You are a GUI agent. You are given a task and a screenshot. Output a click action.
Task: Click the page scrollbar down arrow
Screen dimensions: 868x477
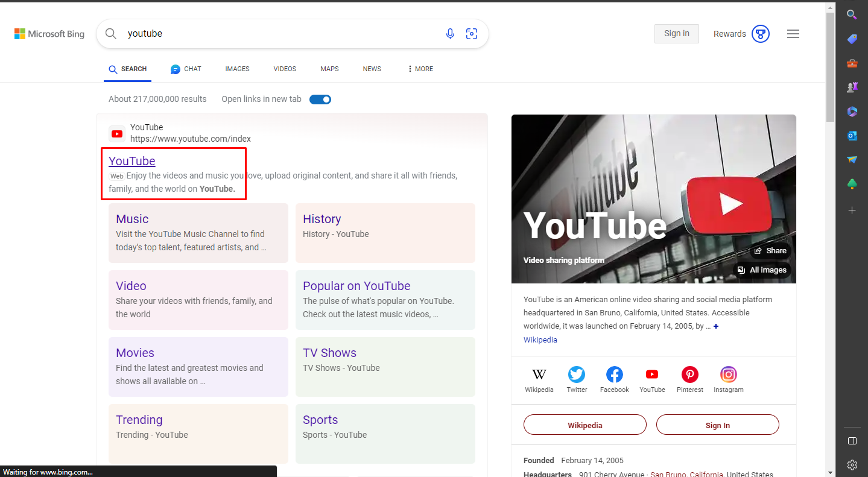click(831, 472)
